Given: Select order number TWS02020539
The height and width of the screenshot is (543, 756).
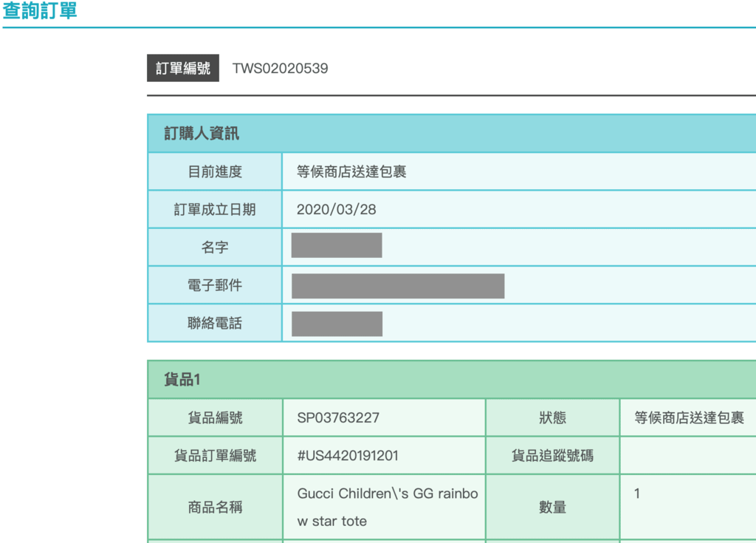Looking at the screenshot, I should click(280, 68).
